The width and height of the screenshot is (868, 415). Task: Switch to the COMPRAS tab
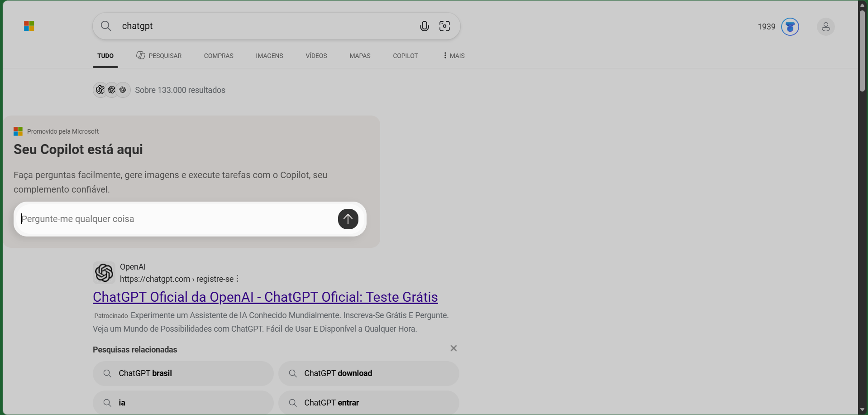tap(219, 56)
